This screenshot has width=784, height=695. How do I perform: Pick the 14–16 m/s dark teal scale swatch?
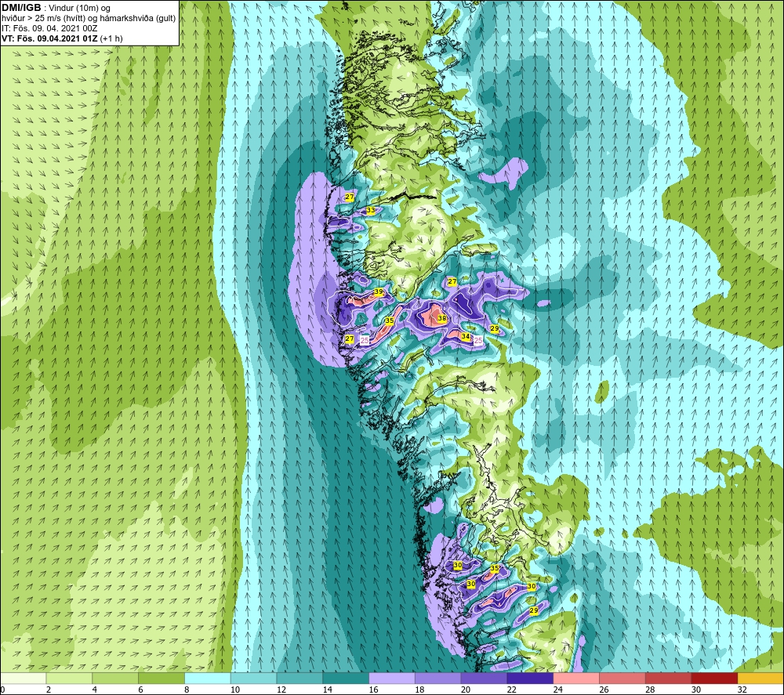[346, 678]
